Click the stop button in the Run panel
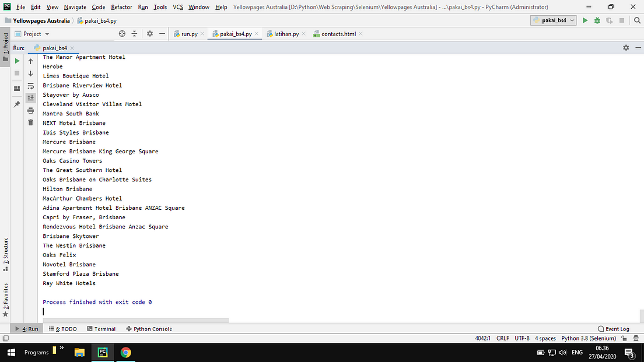644x362 pixels. (x=17, y=73)
